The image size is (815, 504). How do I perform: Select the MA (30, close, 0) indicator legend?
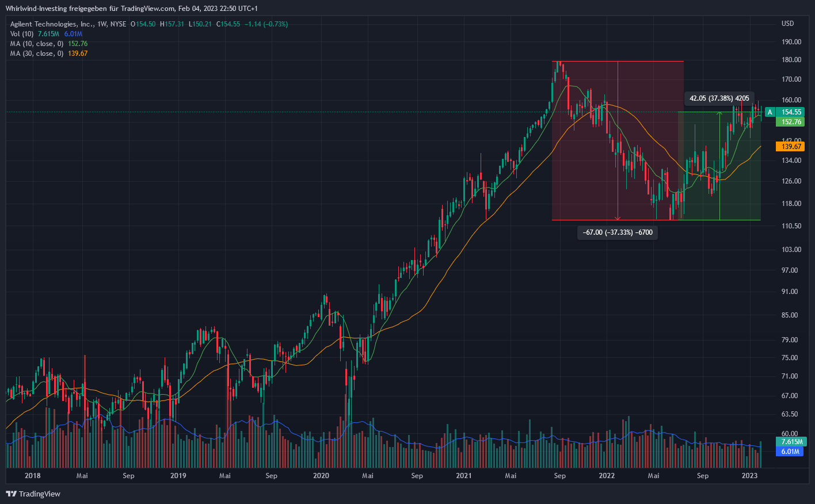[x=37, y=54]
